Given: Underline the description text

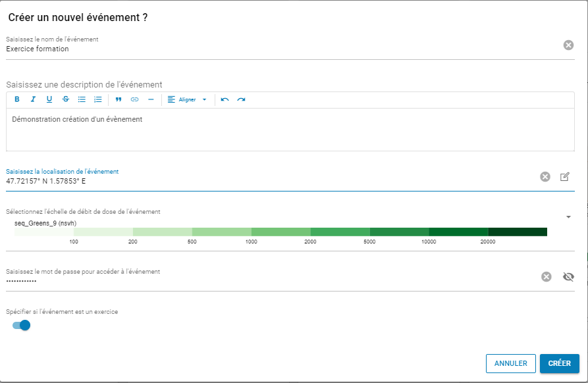Looking at the screenshot, I should 49,99.
